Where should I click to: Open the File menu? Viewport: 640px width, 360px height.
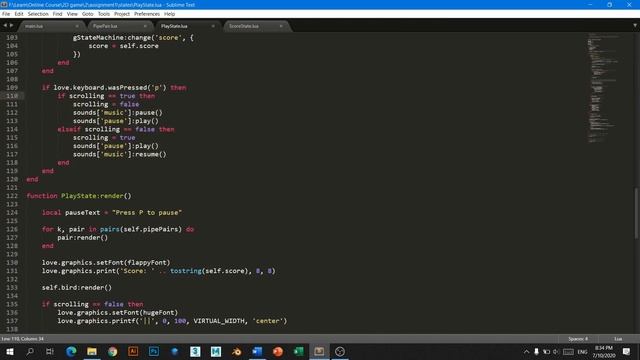coord(6,14)
